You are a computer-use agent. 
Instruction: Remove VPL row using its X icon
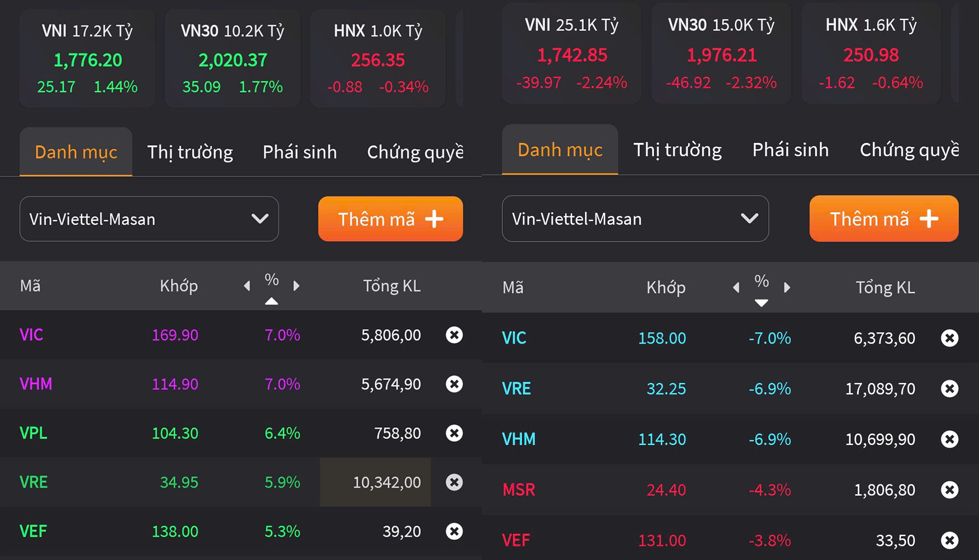coord(454,433)
